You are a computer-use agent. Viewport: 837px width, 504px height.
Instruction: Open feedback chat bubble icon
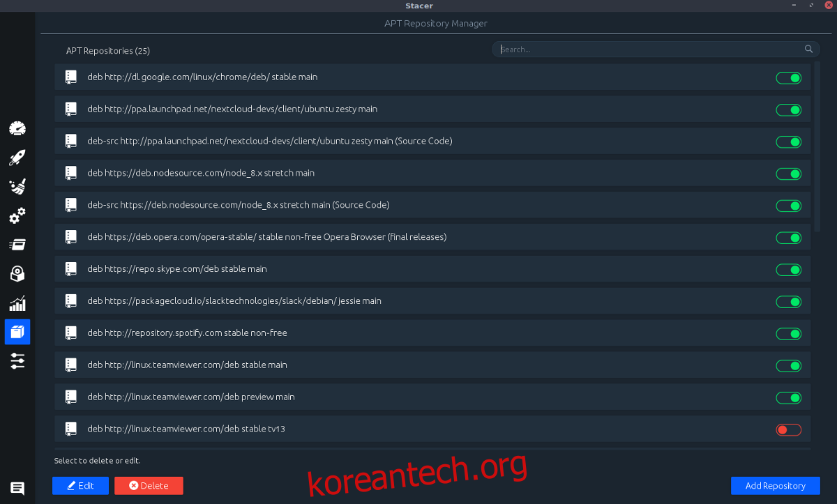pos(17,489)
